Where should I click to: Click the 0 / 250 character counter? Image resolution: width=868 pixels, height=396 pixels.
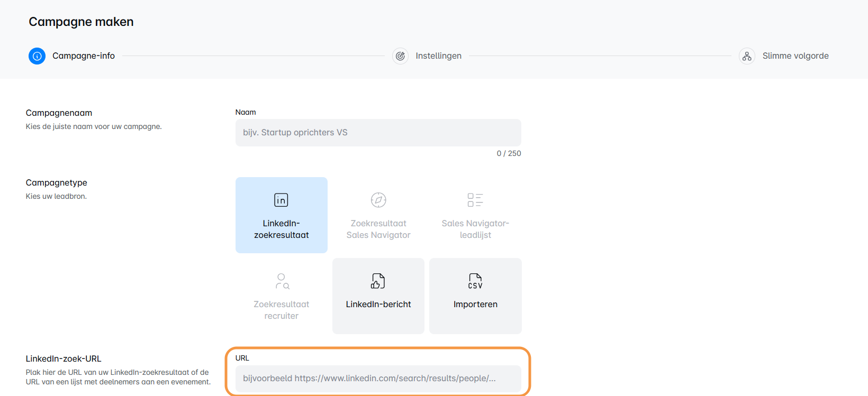509,153
